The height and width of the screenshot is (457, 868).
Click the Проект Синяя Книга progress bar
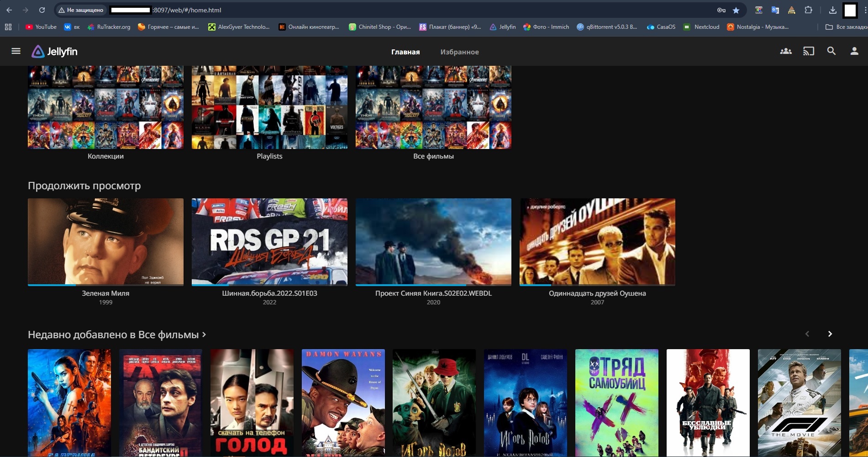pyautogui.click(x=433, y=285)
